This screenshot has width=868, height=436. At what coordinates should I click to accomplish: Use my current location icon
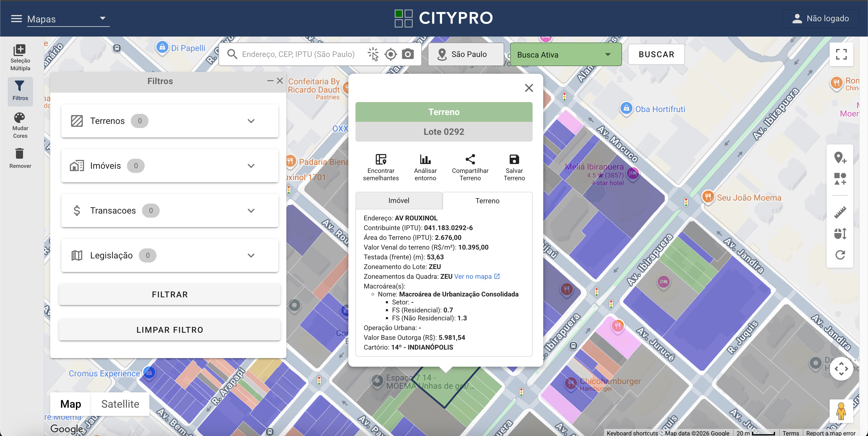[x=391, y=54]
